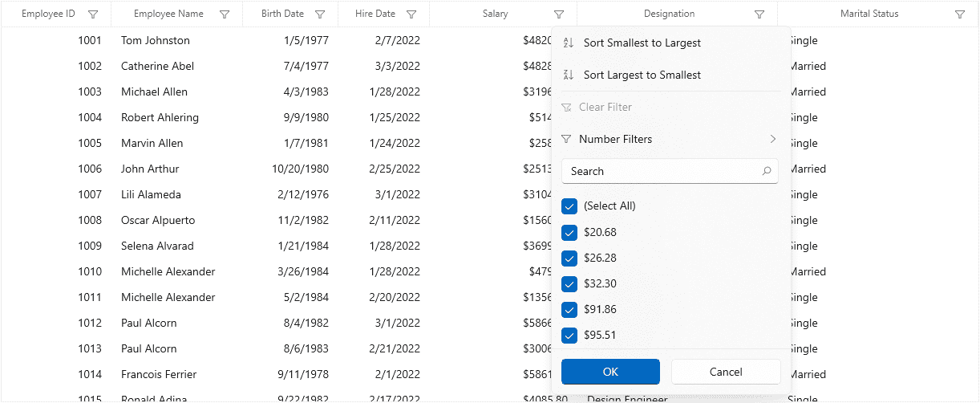This screenshot has height=403, width=980.
Task: Focus the Search text field
Action: pyautogui.click(x=662, y=171)
